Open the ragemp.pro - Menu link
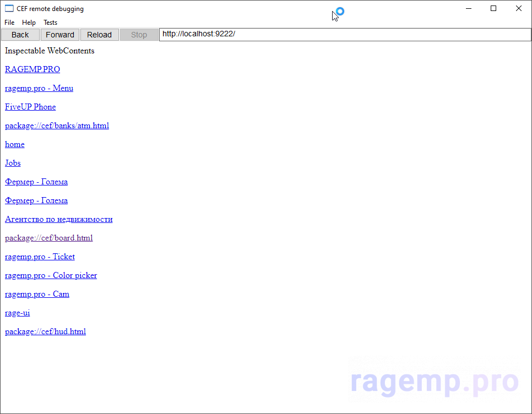 click(39, 88)
